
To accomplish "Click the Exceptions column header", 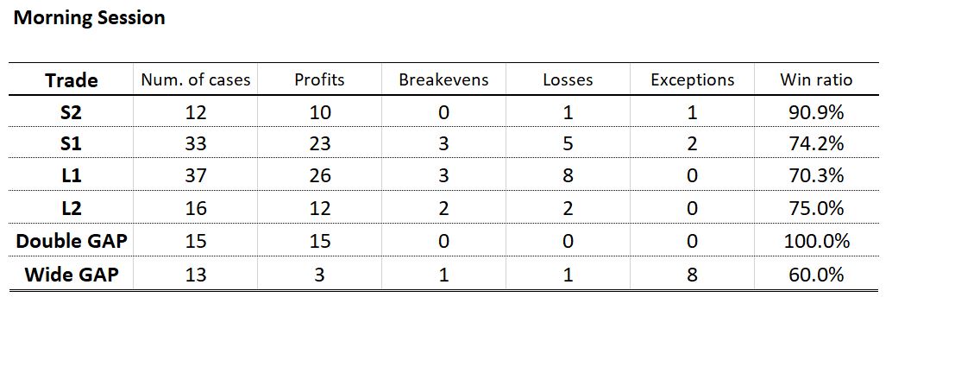I will tap(692, 80).
